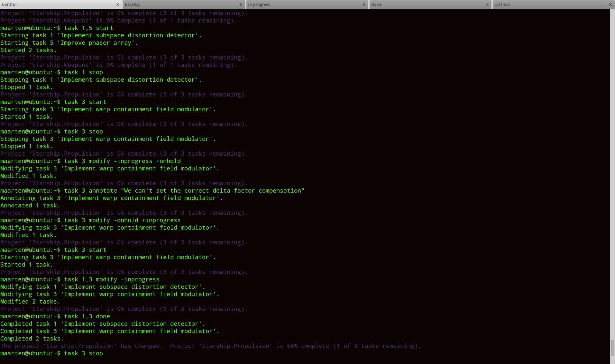Click the scrollbar thumb at top right
Screen dimensions: 615x364
point(612,347)
